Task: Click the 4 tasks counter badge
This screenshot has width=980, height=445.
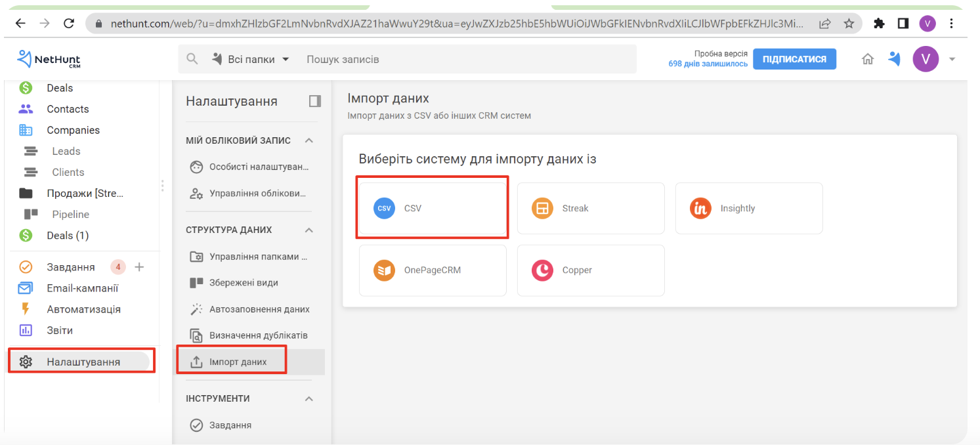Action: pyautogui.click(x=118, y=267)
